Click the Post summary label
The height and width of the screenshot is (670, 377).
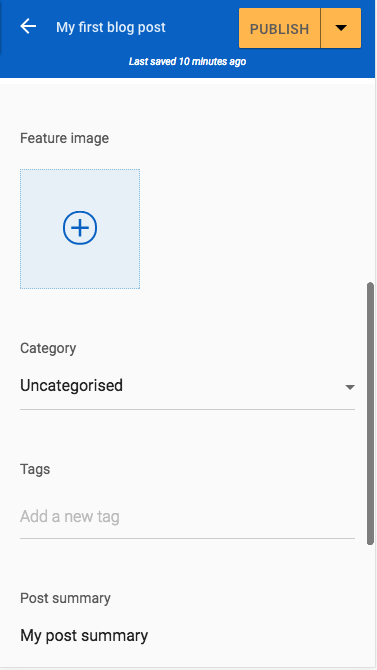coord(65,598)
